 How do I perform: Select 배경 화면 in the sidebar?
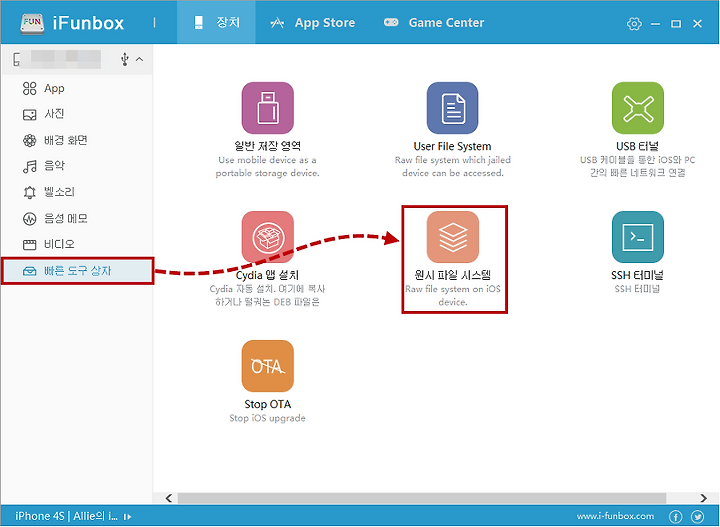(x=77, y=140)
